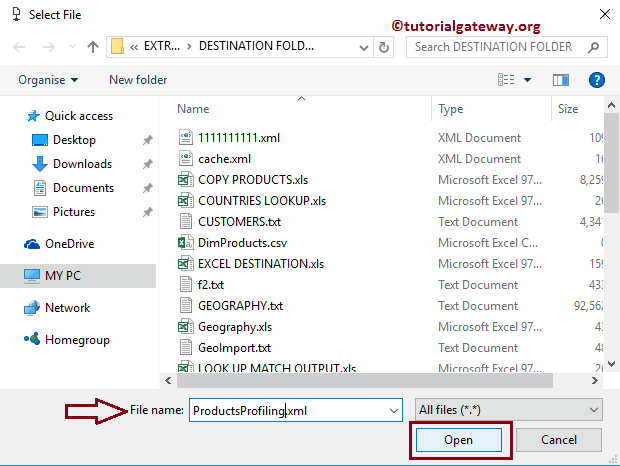Expand the File name dropdown arrow
This screenshot has width=620, height=466.
[x=394, y=411]
